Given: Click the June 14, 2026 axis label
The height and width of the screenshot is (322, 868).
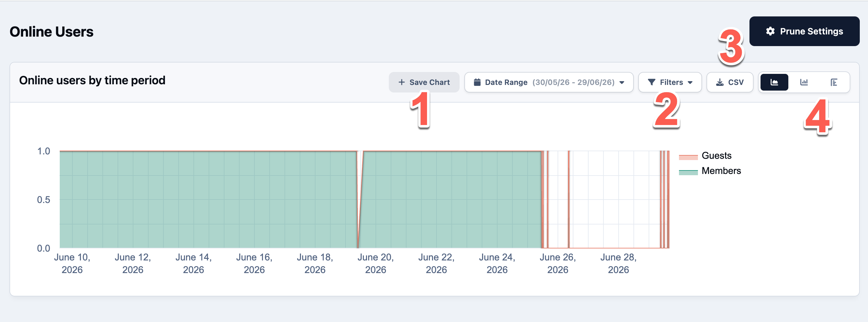Looking at the screenshot, I should click(193, 263).
